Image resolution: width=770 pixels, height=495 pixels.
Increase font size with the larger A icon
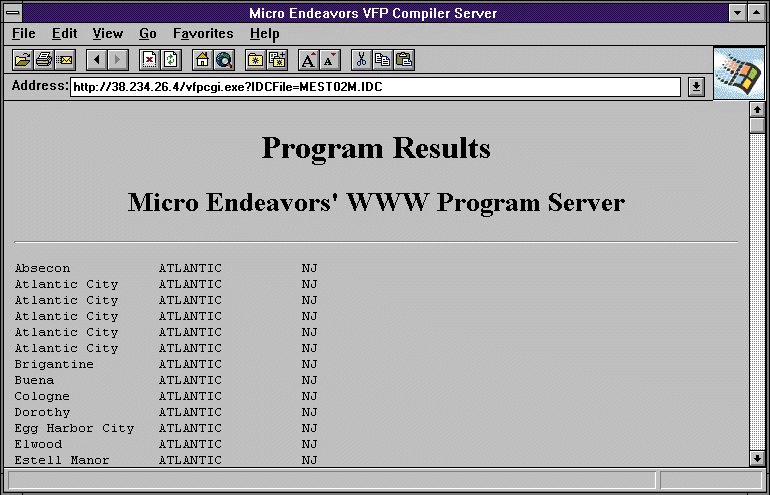(309, 60)
